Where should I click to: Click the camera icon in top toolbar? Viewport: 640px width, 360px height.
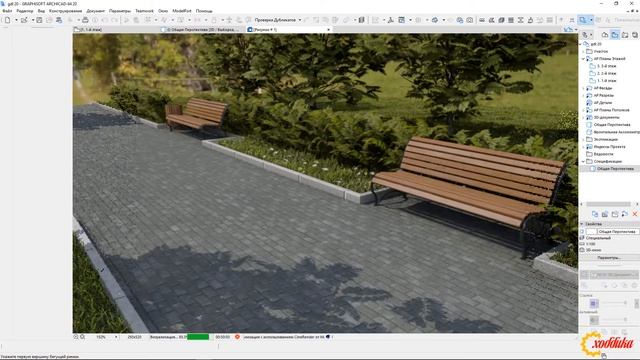click(470, 20)
